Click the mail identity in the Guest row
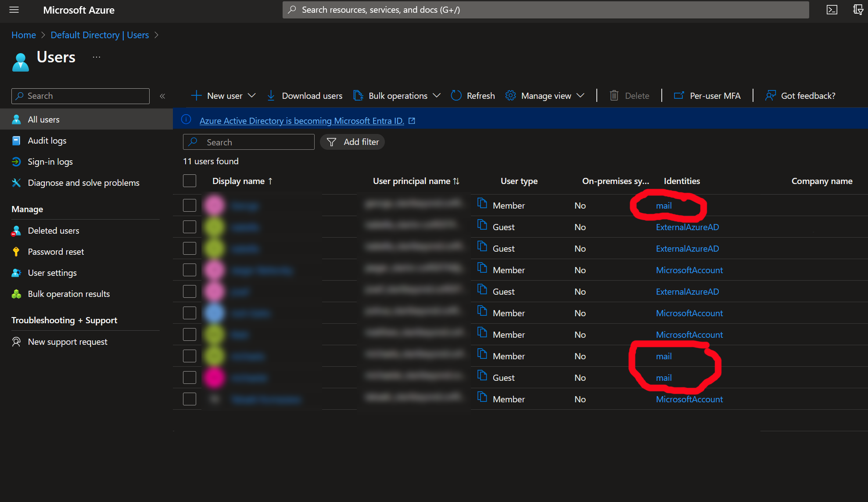 pyautogui.click(x=664, y=378)
